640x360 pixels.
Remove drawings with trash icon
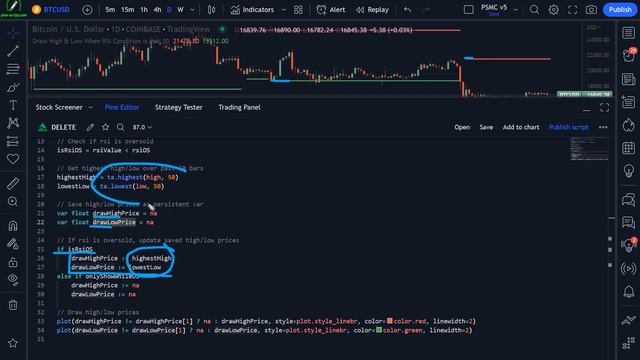click(x=13, y=304)
